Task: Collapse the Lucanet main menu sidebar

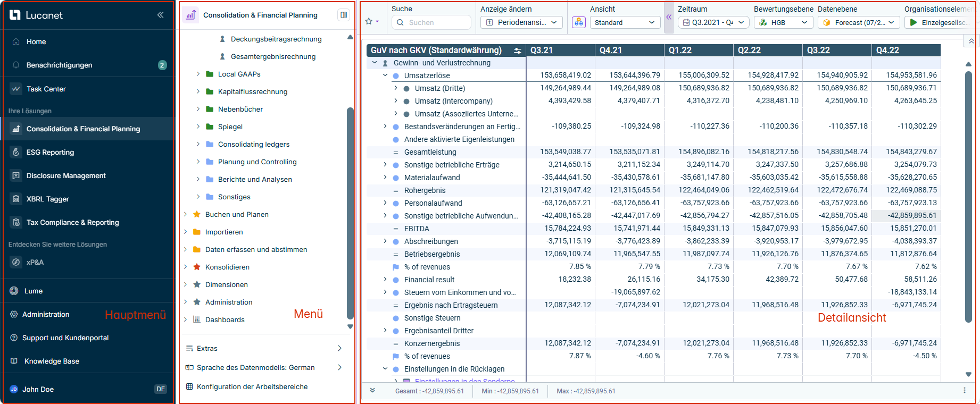Action: [x=160, y=15]
